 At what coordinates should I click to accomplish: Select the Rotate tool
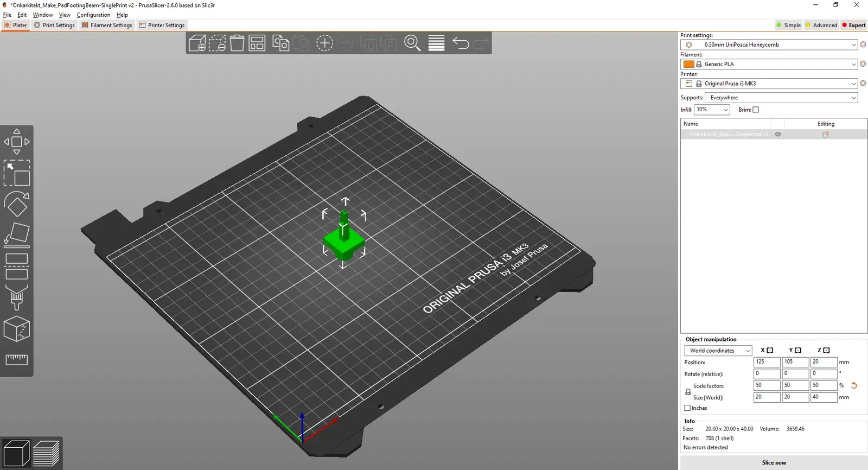click(x=17, y=204)
